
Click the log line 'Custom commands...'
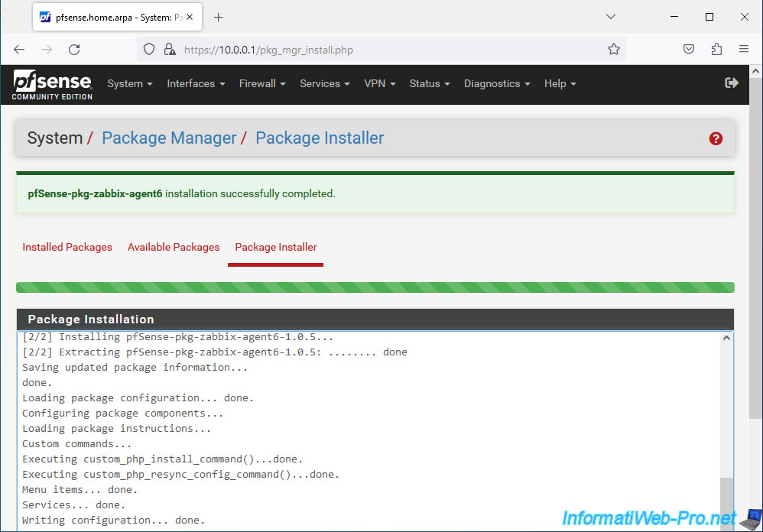point(77,444)
